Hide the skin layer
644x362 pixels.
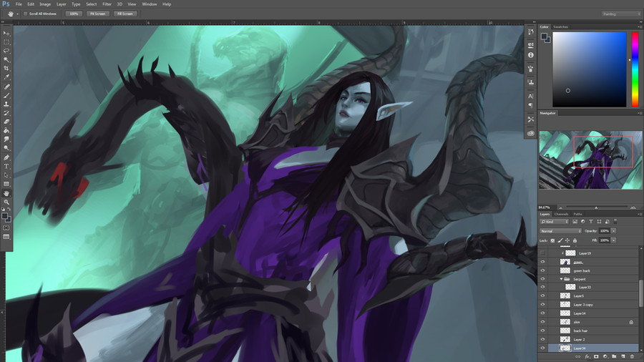click(x=542, y=322)
